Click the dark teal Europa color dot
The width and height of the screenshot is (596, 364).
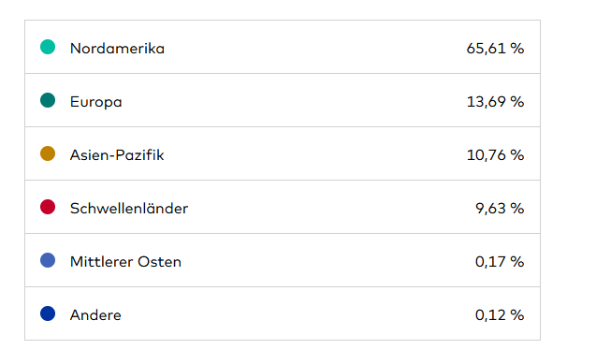coord(48,100)
